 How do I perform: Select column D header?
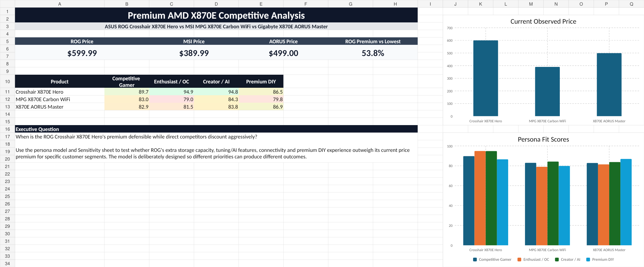pyautogui.click(x=216, y=4)
